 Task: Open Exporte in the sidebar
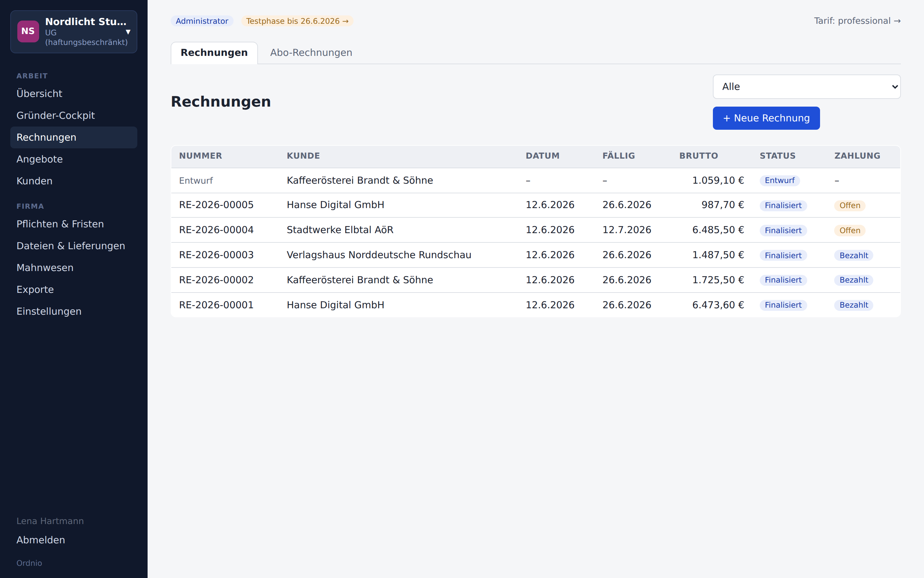74,289
